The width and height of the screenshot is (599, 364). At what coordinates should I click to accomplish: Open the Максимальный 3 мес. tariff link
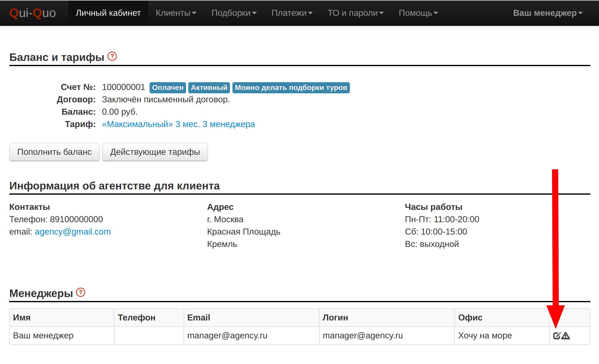coord(178,124)
